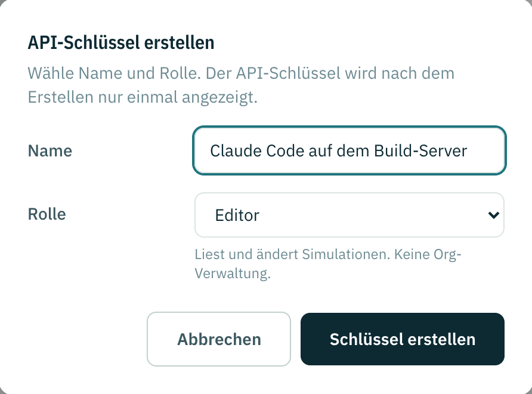
Task: Open the Rolle dropdown showing Editor
Action: pyautogui.click(x=349, y=215)
